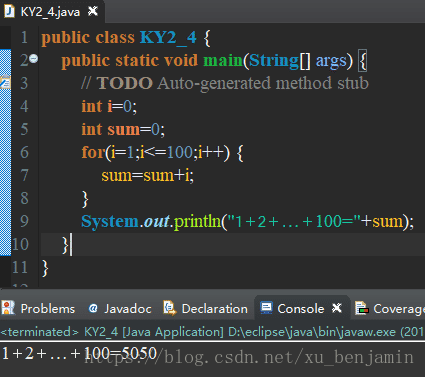Click the closing brace on line 8
Screen dimensions: 425x377
(x=85, y=199)
